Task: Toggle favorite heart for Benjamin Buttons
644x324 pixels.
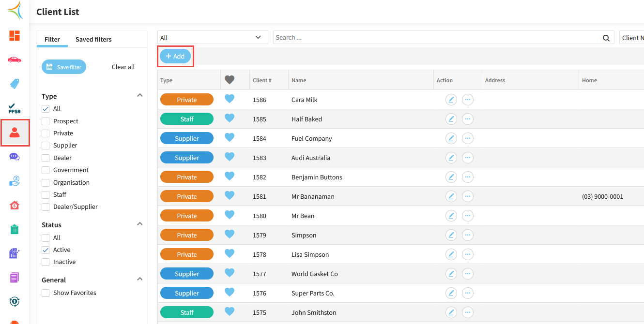Action: click(230, 177)
